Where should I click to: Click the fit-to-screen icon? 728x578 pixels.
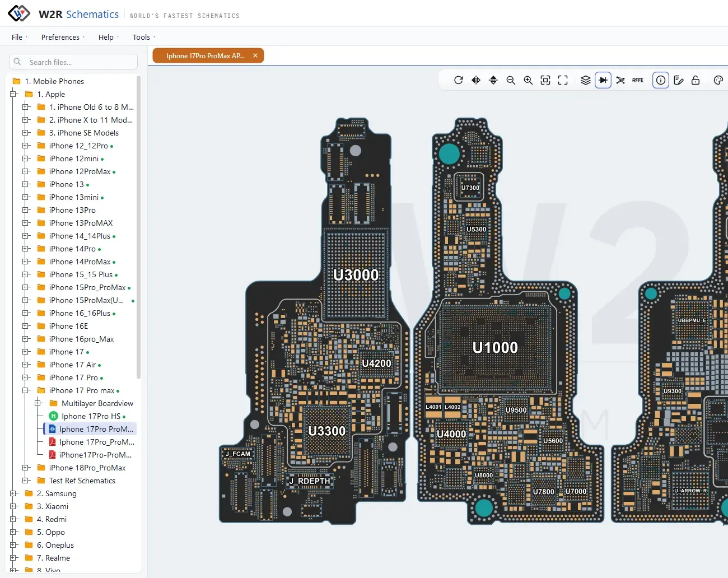[545, 80]
